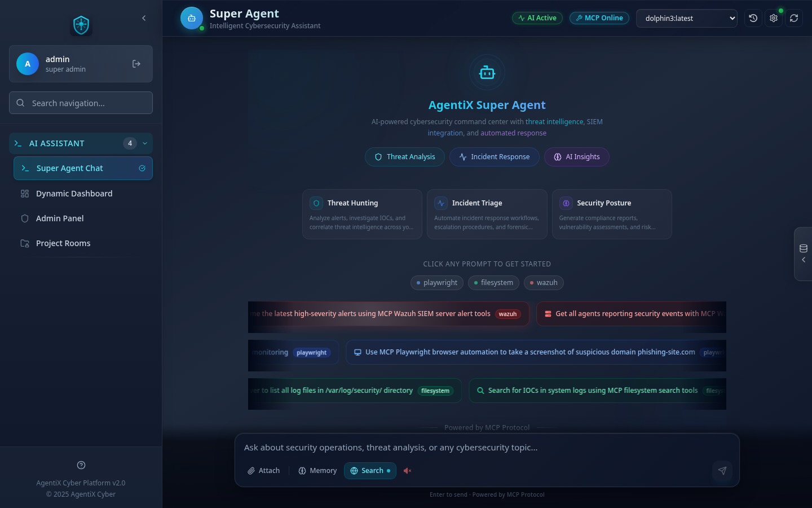Open the dolphin3:latest model dropdown
Viewport: 812px width, 508px height.
(x=686, y=18)
